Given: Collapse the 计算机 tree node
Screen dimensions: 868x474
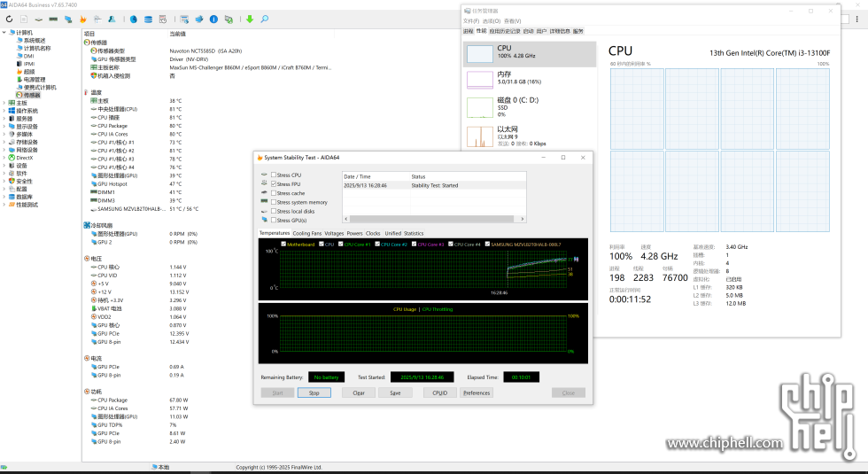Looking at the screenshot, I should [x=4, y=33].
